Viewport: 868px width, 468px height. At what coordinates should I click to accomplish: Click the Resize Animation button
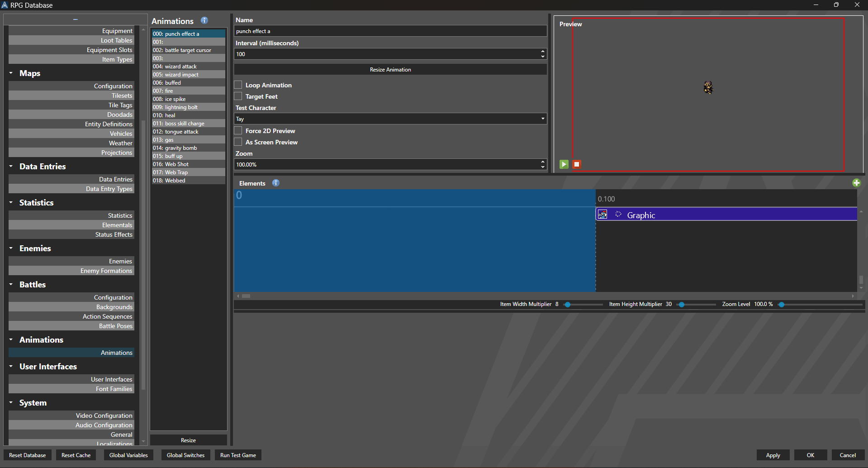coord(390,69)
